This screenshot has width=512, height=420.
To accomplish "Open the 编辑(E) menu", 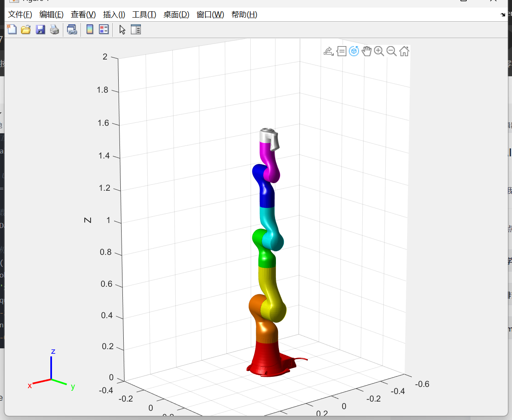I will 52,15.
